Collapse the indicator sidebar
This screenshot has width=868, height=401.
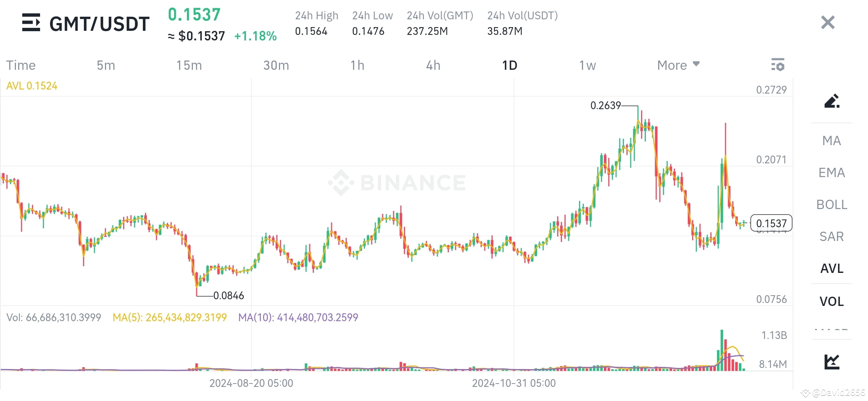pyautogui.click(x=827, y=23)
